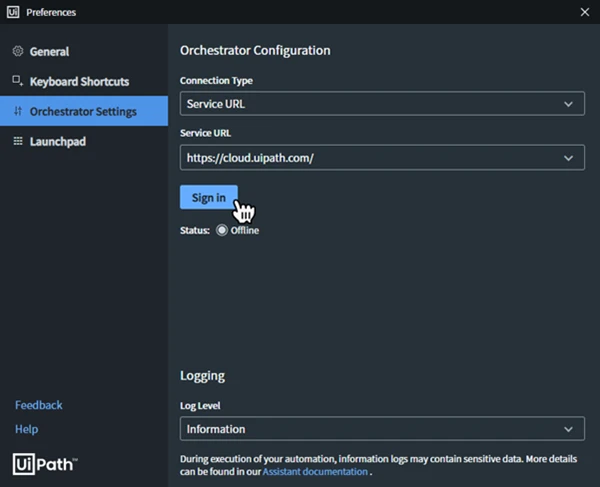Click the General gear icon

[18, 51]
